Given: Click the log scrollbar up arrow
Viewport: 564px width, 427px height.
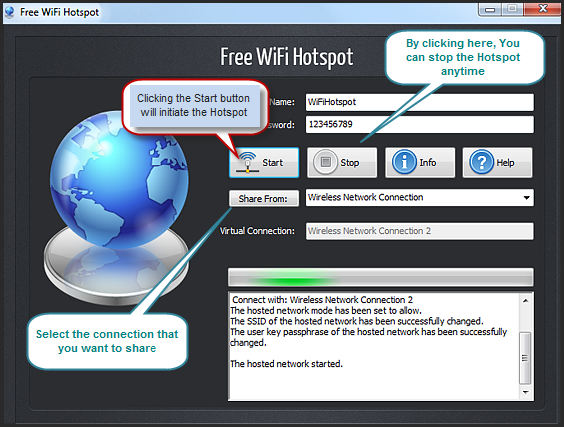Looking at the screenshot, I should click(x=526, y=300).
